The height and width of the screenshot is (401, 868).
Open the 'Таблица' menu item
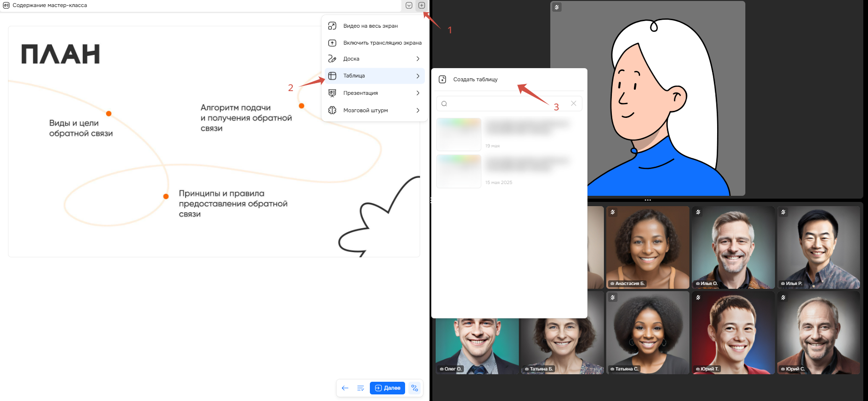(x=375, y=76)
